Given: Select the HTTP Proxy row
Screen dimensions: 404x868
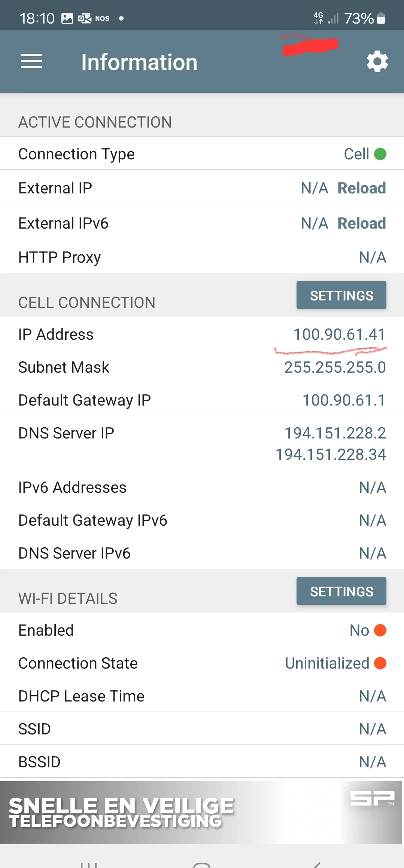Looking at the screenshot, I should [x=202, y=257].
